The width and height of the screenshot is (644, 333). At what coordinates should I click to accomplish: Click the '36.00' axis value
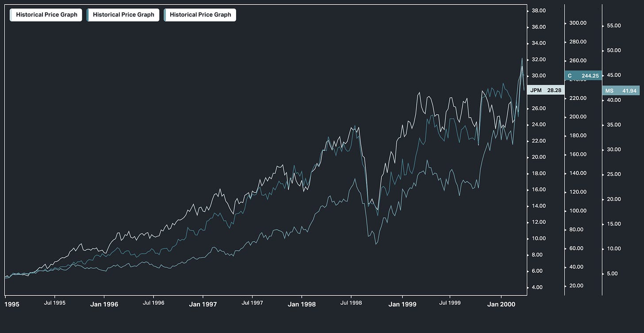tap(538, 27)
